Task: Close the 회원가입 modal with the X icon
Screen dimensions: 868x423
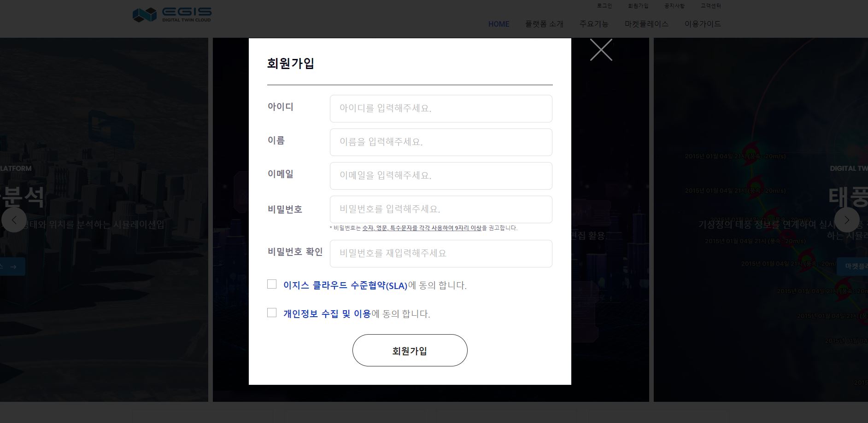Action: point(601,50)
